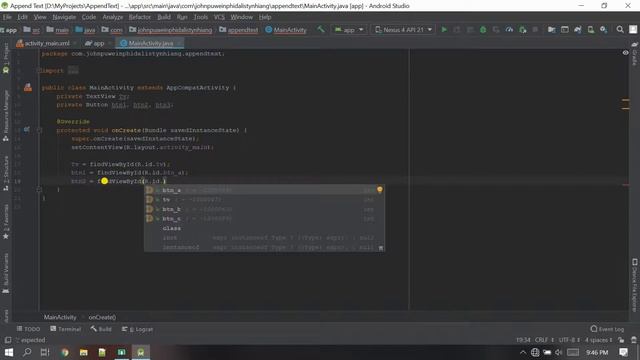
Task: Click the trash icon at the status bar's right end
Action: (x=633, y=340)
